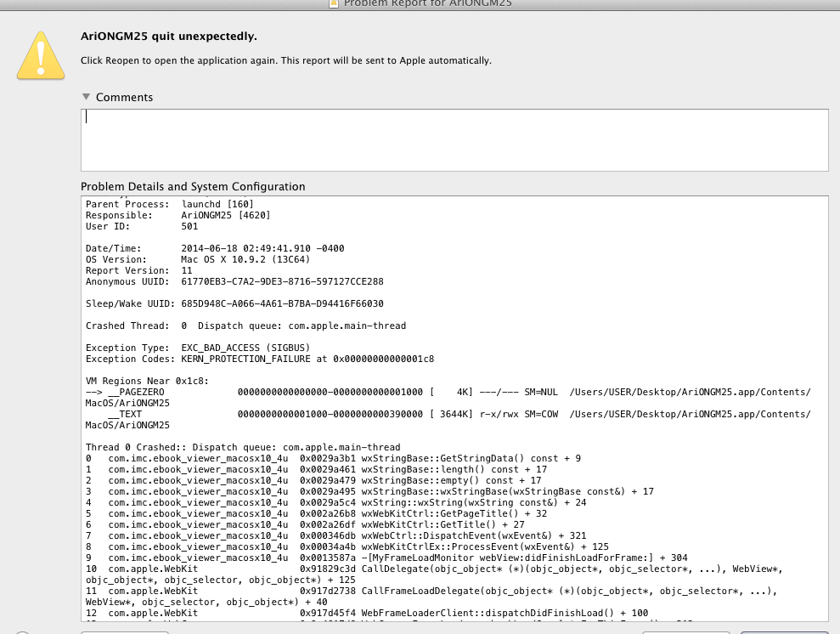The height and width of the screenshot is (634, 840).
Task: Click the OS Version "Mac OS X 10.9.2 (13C64)"
Action: click(x=245, y=259)
